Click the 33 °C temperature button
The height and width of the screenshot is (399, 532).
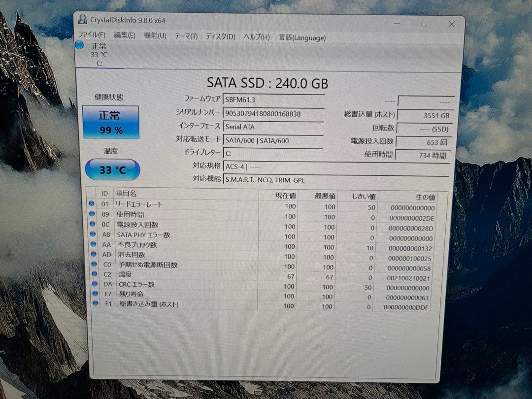tap(112, 169)
